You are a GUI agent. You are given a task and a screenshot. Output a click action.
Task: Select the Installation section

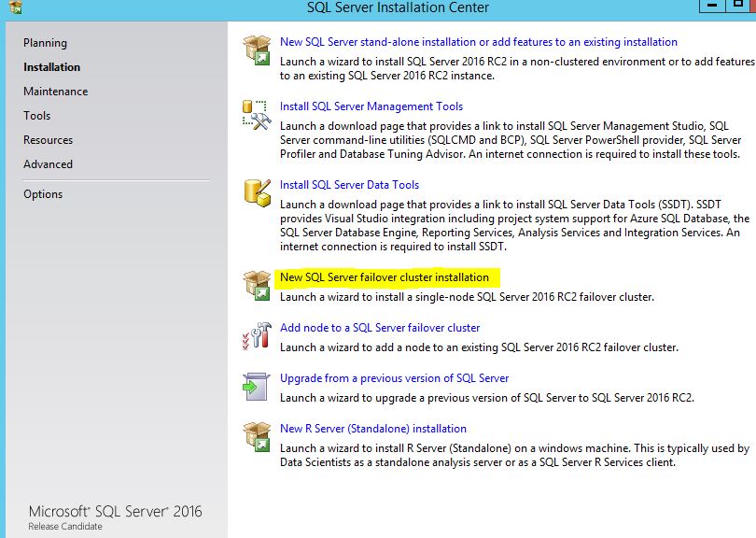(51, 66)
